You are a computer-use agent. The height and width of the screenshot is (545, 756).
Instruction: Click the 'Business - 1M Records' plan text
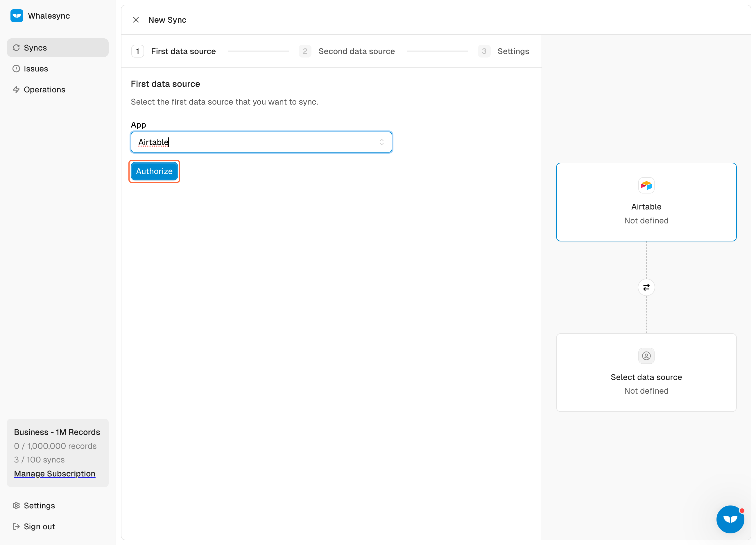tap(57, 432)
